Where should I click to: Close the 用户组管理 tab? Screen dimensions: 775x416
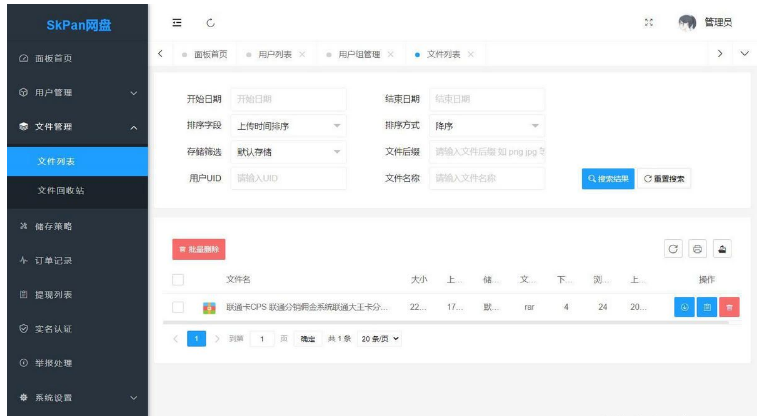click(390, 54)
